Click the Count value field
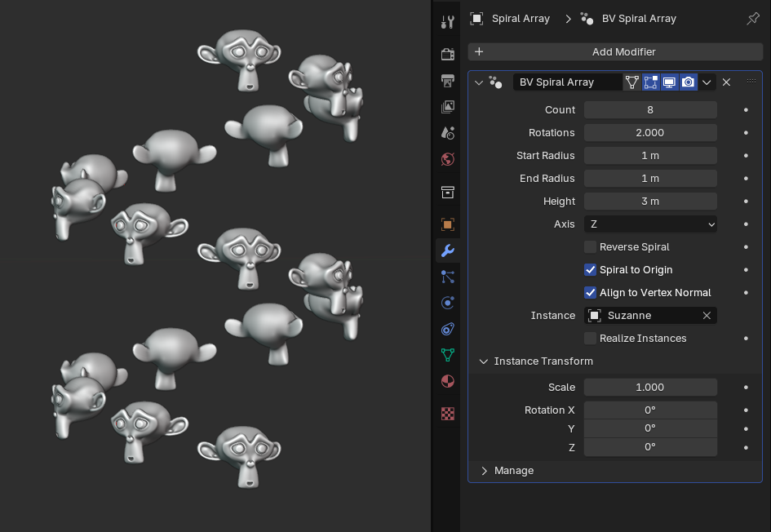 [650, 109]
